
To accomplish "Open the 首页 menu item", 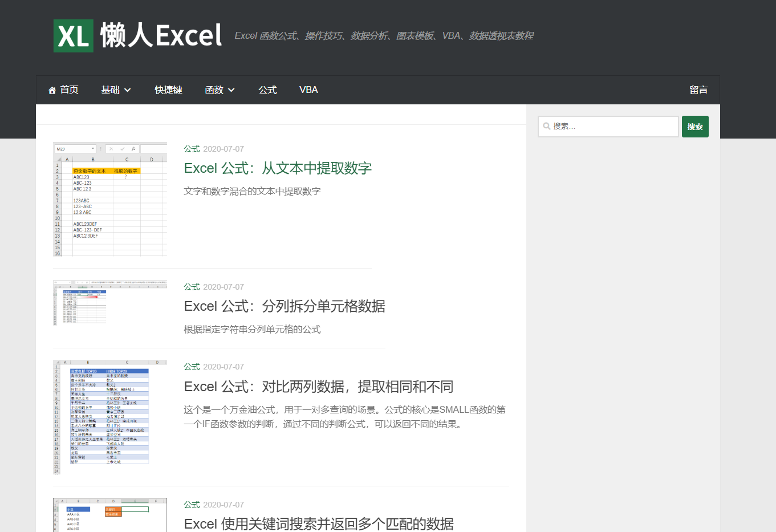I will click(x=63, y=90).
